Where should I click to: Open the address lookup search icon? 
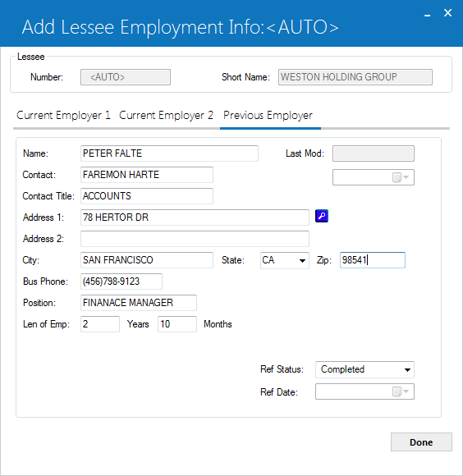[322, 216]
